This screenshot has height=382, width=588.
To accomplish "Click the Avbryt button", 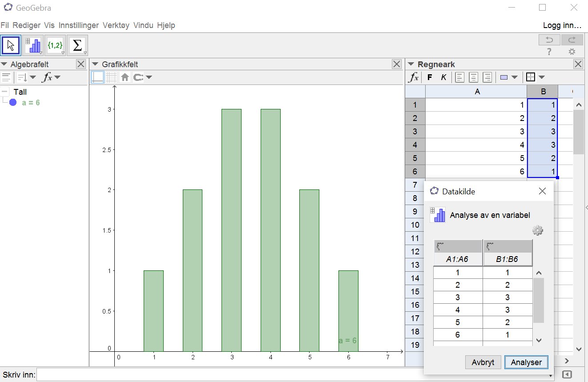I will click(483, 362).
